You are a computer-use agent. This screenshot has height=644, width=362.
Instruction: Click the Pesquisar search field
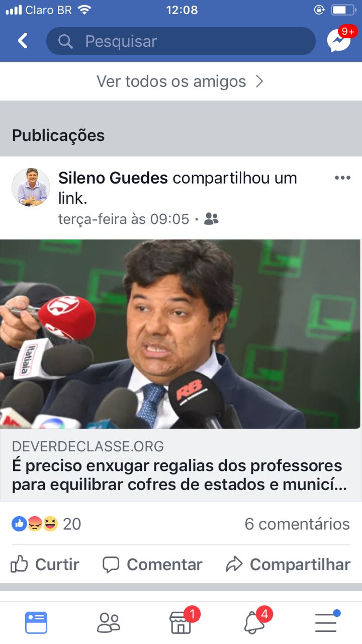pyautogui.click(x=181, y=41)
